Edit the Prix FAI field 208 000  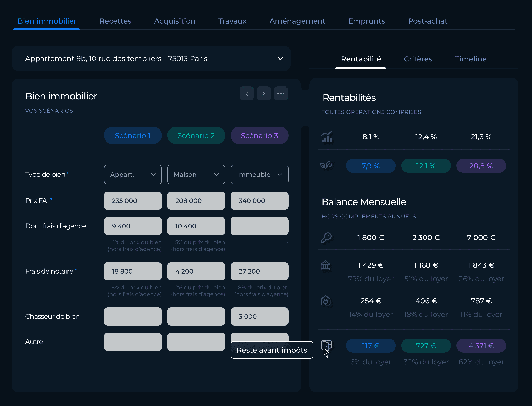(196, 201)
